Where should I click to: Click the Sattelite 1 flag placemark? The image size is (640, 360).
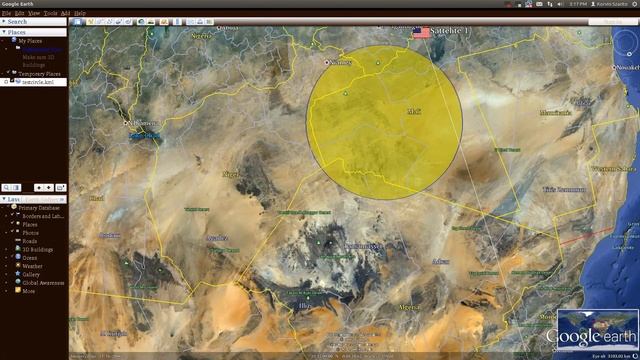coord(421,32)
